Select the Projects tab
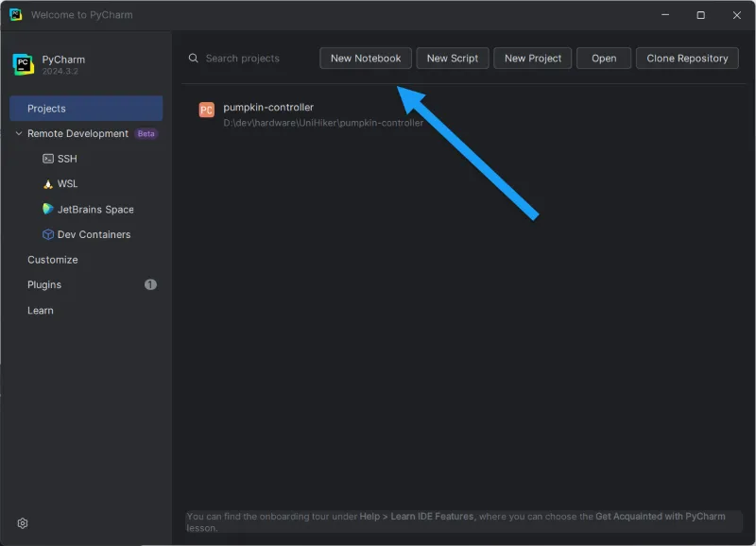The height and width of the screenshot is (546, 756). tap(86, 109)
